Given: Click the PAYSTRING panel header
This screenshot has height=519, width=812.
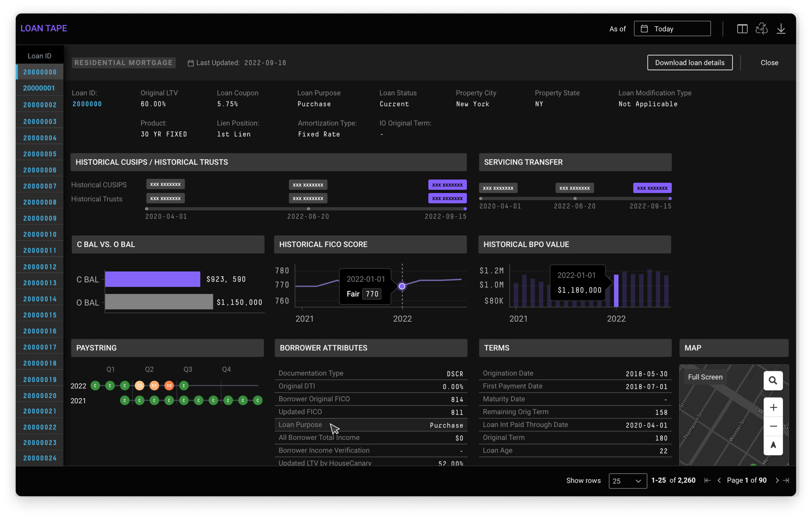Looking at the screenshot, I should 167,348.
